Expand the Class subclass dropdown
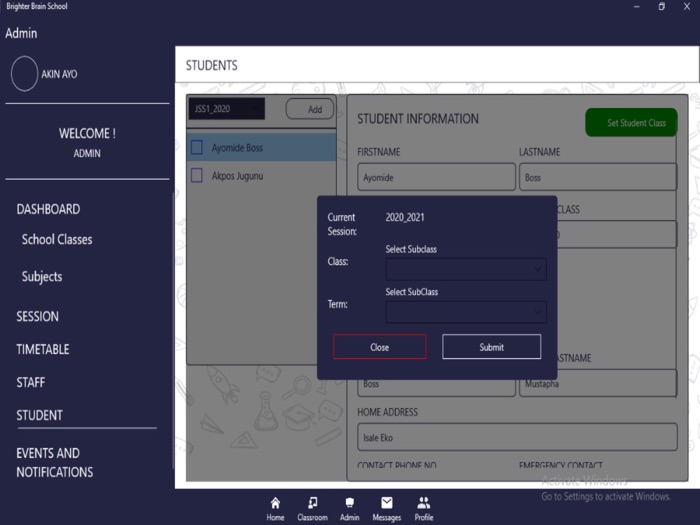700x525 pixels. pos(466,268)
